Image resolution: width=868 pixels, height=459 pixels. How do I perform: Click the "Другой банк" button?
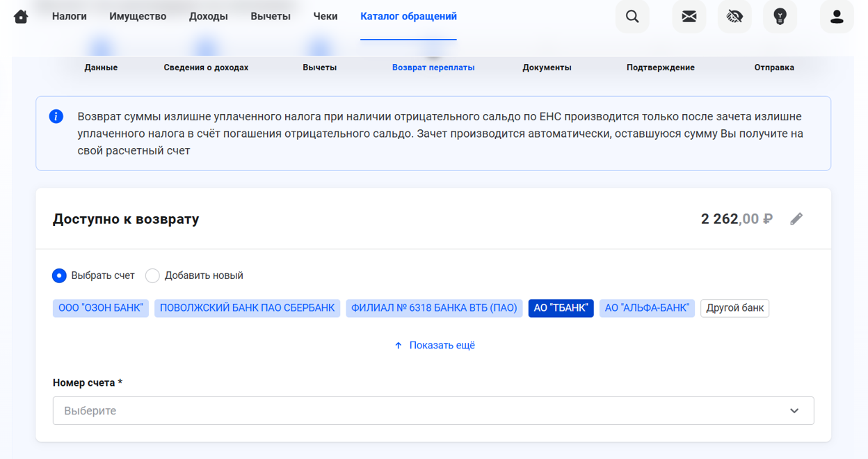point(734,308)
